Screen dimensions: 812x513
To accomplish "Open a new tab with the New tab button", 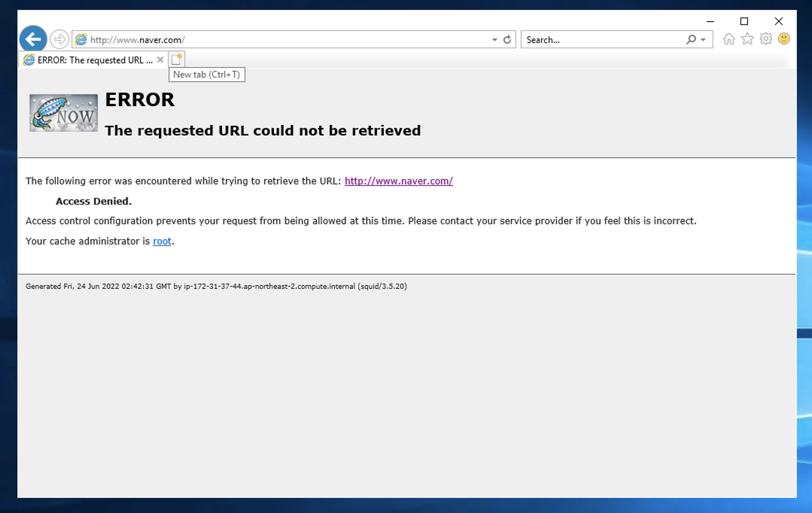I will (176, 59).
